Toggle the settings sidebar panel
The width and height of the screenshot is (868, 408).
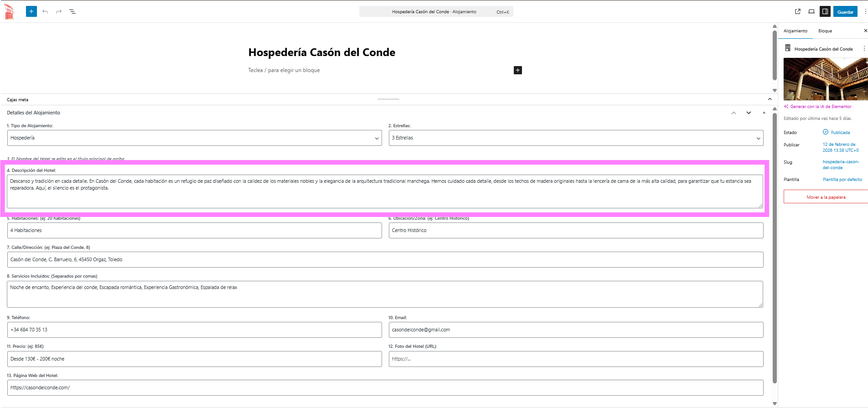tap(825, 11)
